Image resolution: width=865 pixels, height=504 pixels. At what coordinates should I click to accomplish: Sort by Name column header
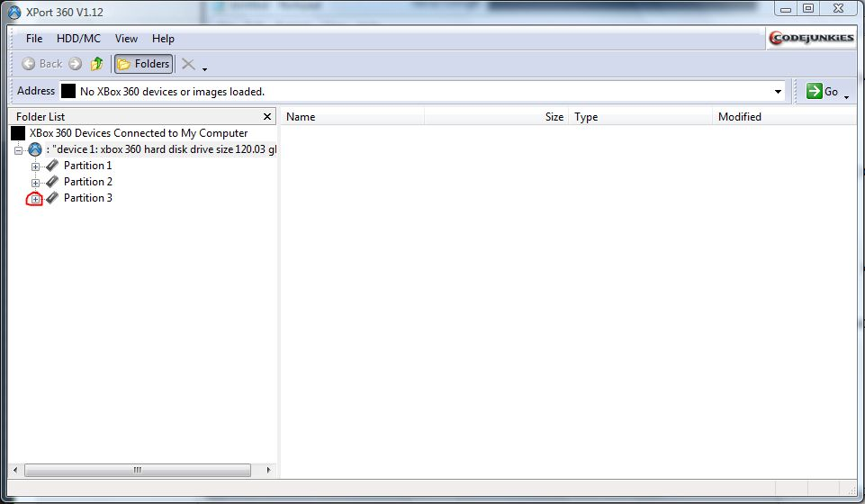[353, 117]
